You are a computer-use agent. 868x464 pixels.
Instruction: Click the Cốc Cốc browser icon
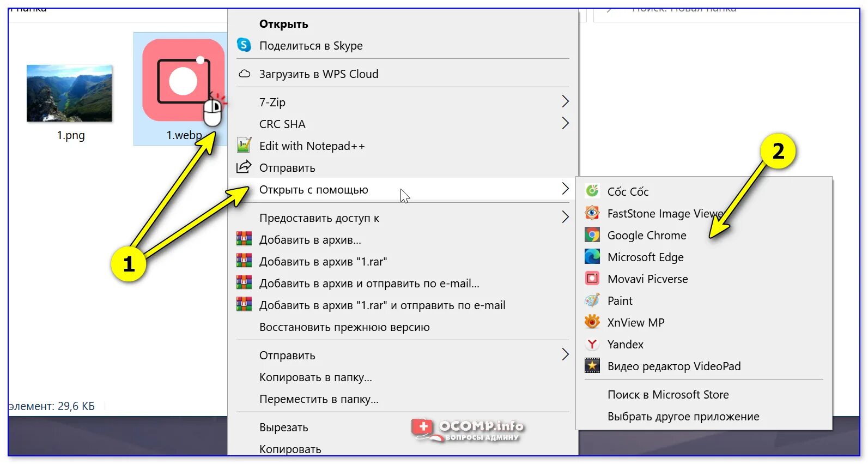(592, 191)
